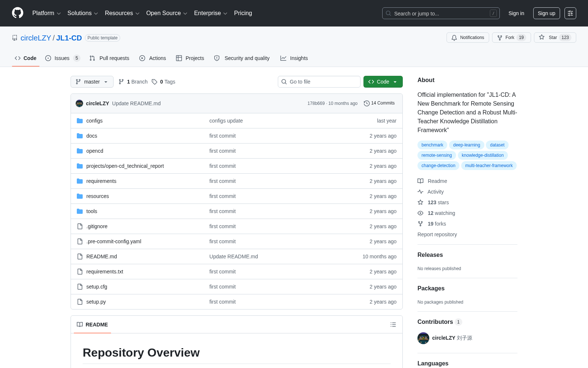Screen dimensions: 588x368
Task: Click the README outline list icon
Action: click(x=393, y=325)
